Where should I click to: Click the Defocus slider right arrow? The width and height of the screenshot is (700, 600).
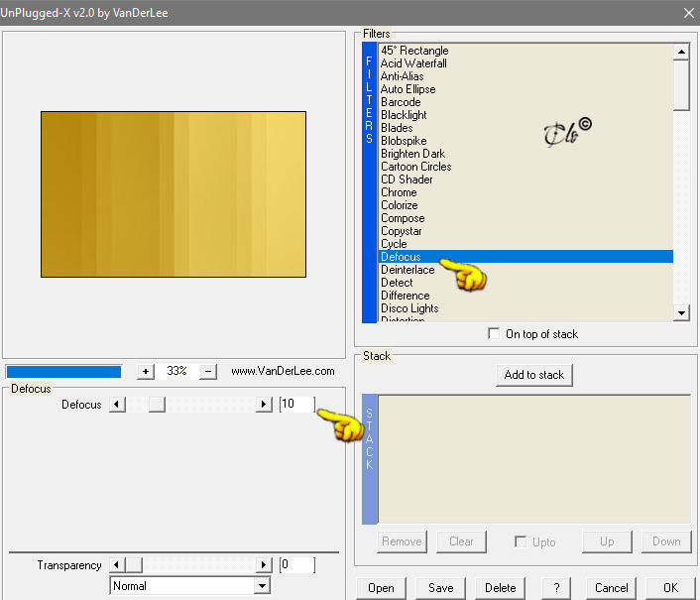264,405
